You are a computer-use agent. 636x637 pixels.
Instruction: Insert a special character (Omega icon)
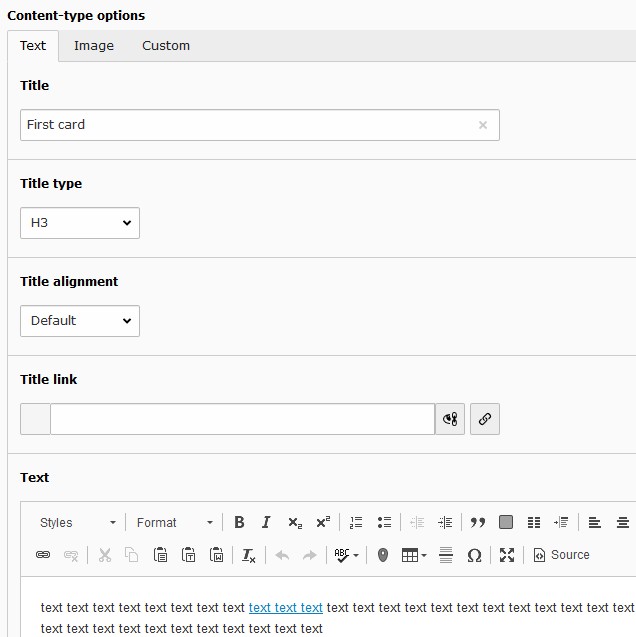474,555
